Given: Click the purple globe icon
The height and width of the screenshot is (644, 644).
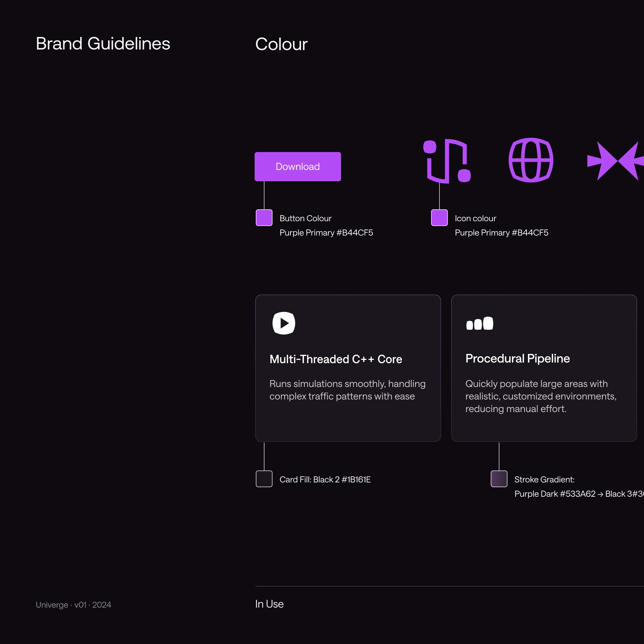Looking at the screenshot, I should tap(531, 160).
